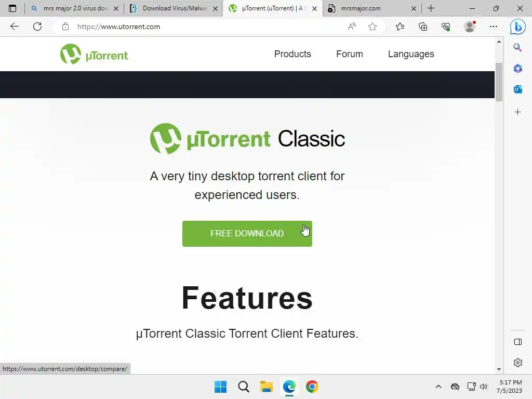Open Read aloud in address bar
The width and height of the screenshot is (532, 399).
(352, 26)
